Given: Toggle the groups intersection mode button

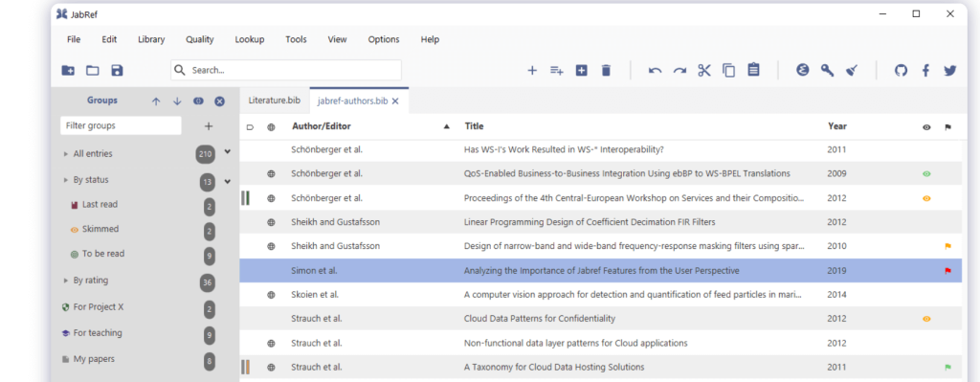Looking at the screenshot, I should pyautogui.click(x=198, y=101).
